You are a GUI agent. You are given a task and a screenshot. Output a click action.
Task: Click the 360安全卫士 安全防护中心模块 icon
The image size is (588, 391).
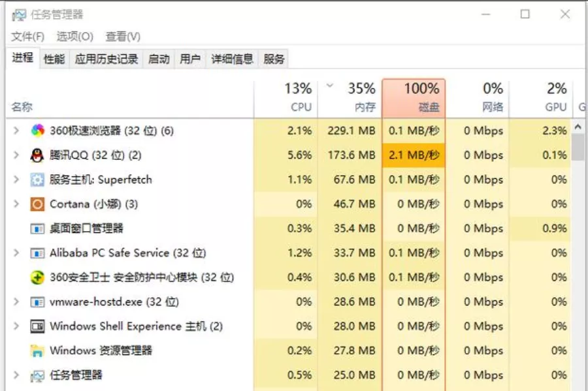click(x=37, y=277)
